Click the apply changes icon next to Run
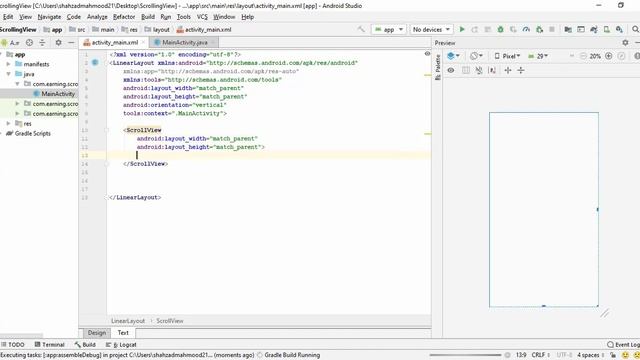The image size is (640, 360). click(475, 29)
